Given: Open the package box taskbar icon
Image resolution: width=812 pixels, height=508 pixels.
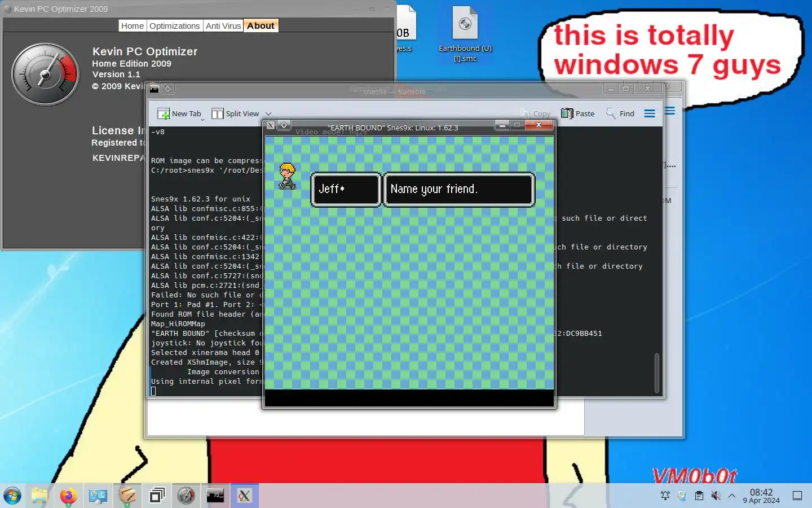Looking at the screenshot, I should point(127,496).
